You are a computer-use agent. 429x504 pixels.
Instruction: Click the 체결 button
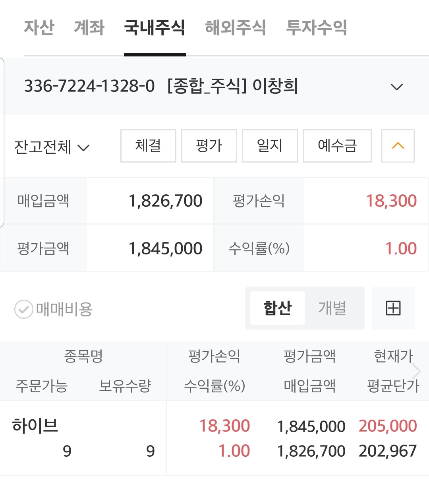(x=148, y=146)
